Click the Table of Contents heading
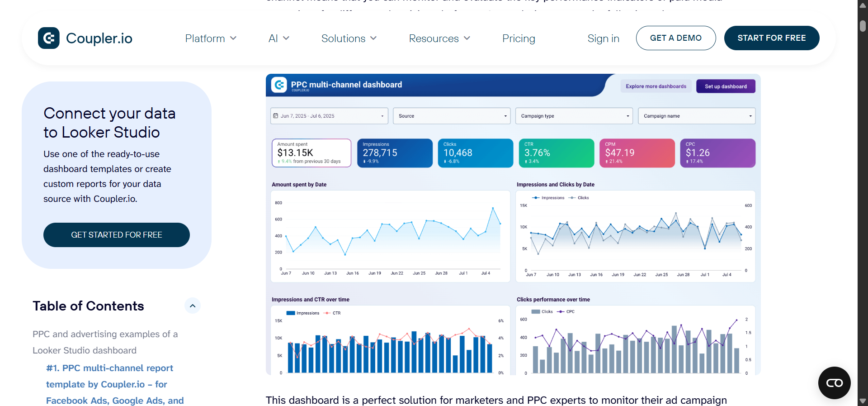 coord(88,306)
